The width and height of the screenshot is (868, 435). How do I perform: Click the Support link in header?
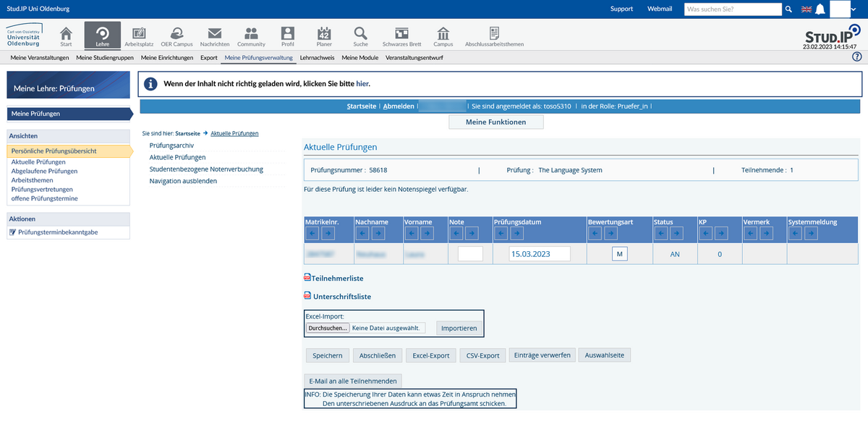pyautogui.click(x=621, y=9)
